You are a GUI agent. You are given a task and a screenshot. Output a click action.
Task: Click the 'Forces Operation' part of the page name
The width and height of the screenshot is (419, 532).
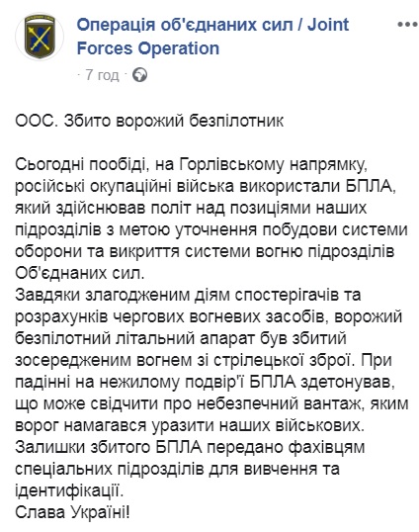coord(148,48)
